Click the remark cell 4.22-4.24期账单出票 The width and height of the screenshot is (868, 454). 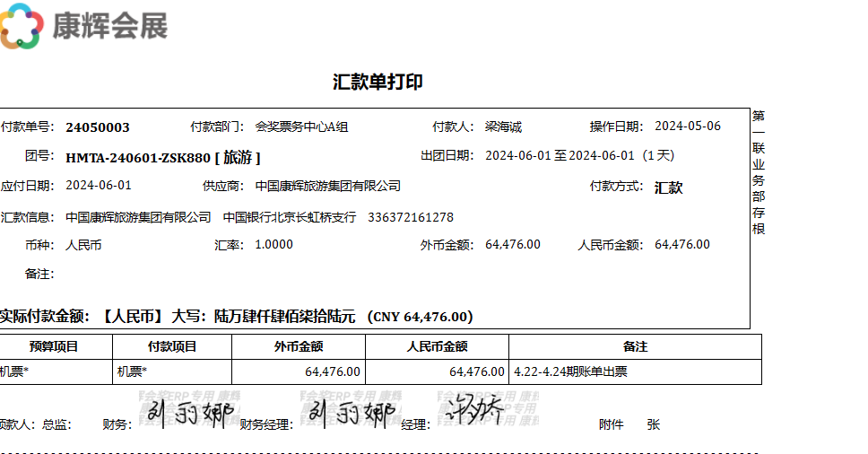570,371
